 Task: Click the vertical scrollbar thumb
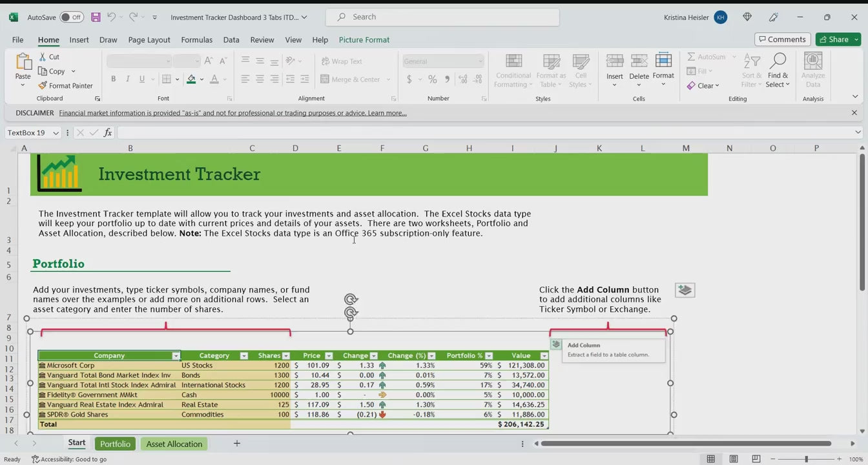point(862,222)
